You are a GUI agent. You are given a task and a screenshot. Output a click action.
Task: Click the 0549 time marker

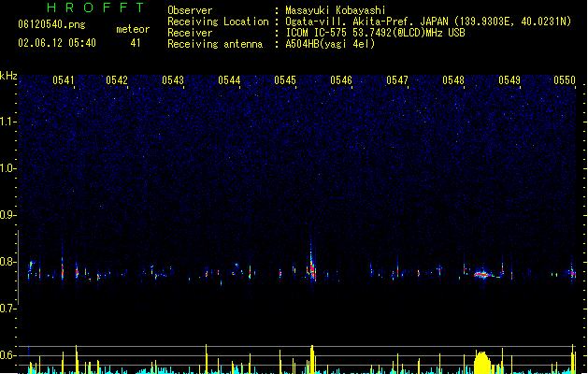click(x=509, y=80)
